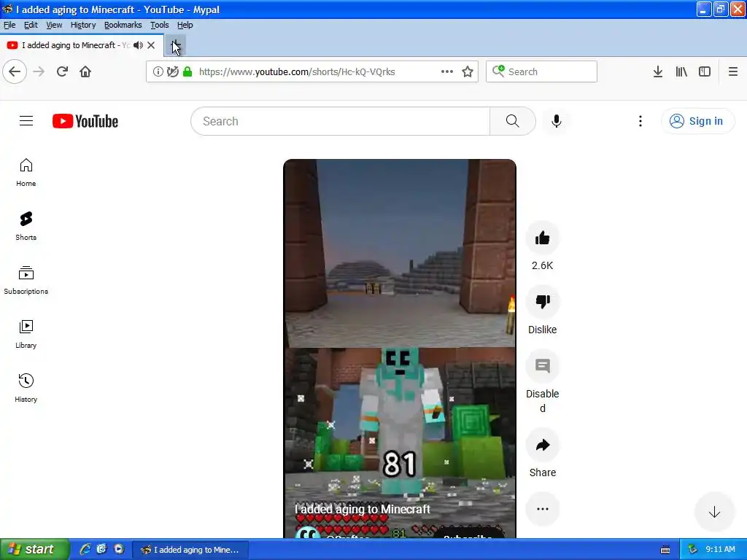The width and height of the screenshot is (747, 560).
Task: Click the '2.6K' like count
Action: pyautogui.click(x=542, y=265)
